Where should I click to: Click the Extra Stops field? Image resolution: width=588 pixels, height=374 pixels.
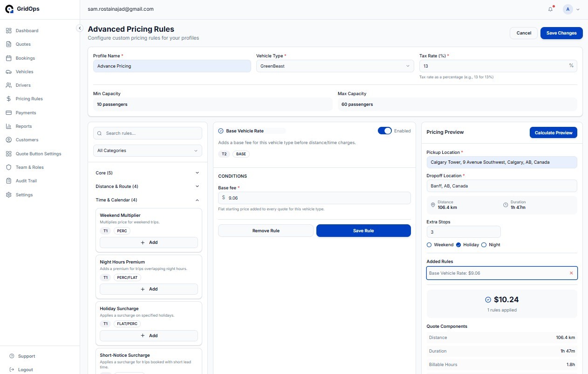(464, 232)
